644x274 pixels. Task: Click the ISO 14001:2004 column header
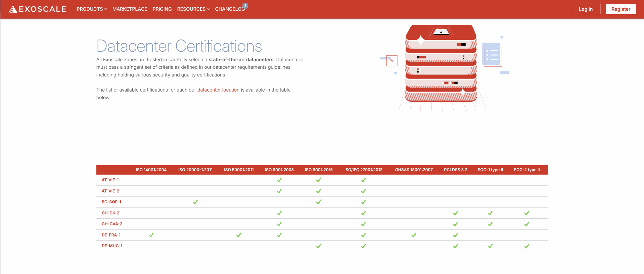pos(151,170)
